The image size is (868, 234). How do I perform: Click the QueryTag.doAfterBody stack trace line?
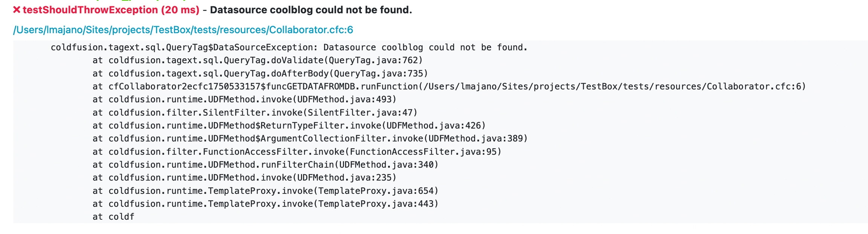[x=260, y=73]
